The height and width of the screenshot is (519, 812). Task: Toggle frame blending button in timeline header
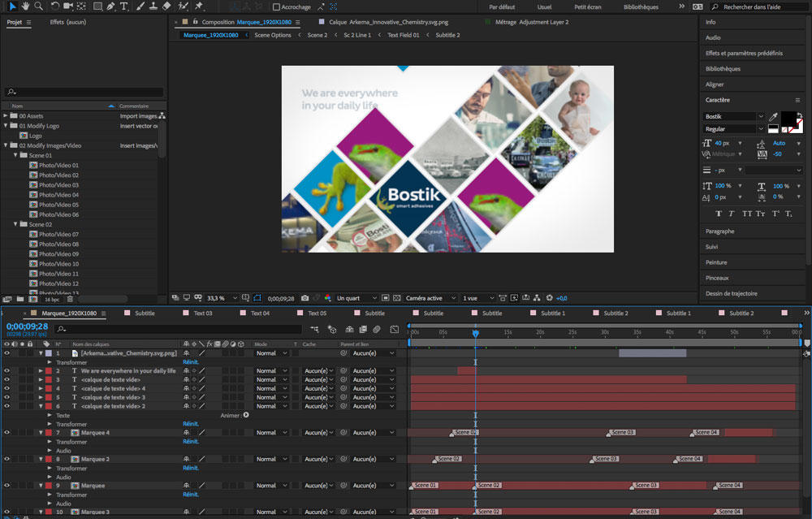click(x=363, y=329)
